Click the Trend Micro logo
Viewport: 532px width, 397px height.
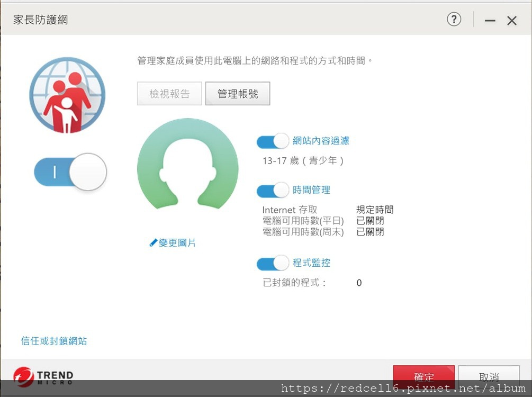[43, 377]
